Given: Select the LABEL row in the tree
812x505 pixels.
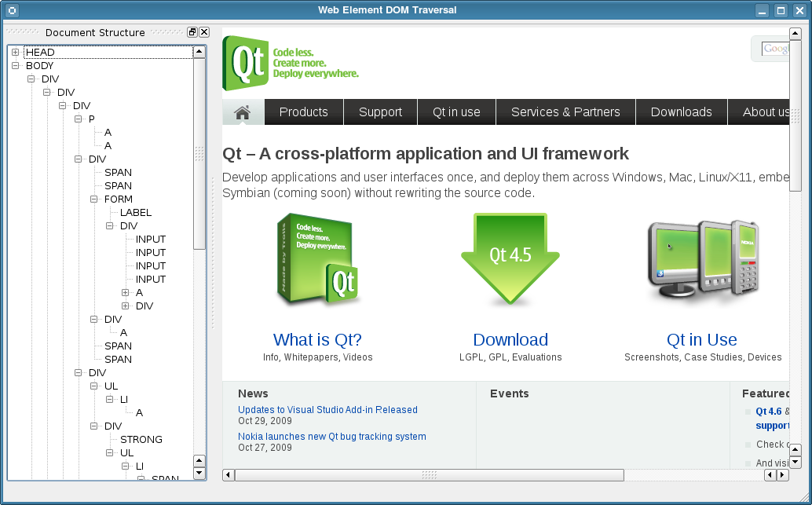Looking at the screenshot, I should (x=136, y=212).
